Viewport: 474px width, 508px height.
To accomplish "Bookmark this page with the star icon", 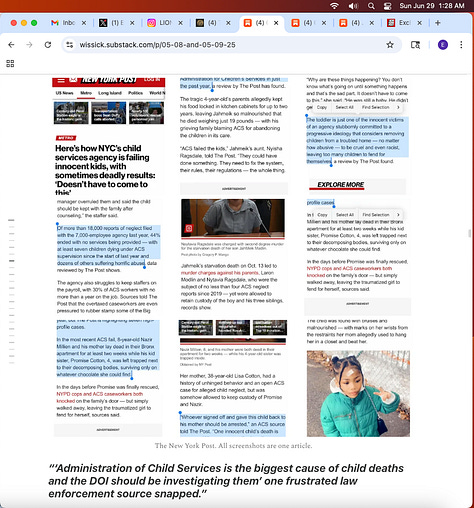I will [x=390, y=45].
